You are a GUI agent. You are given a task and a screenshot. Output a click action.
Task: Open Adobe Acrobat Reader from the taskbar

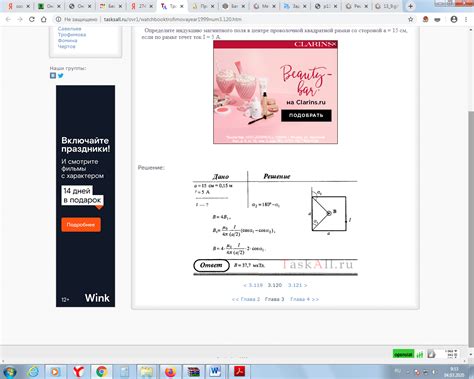[x=239, y=371]
